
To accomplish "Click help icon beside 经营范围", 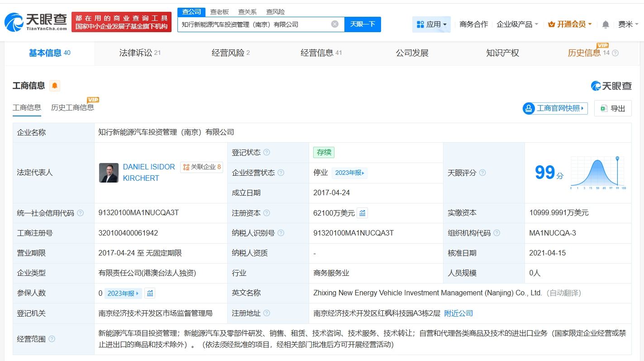I will (52, 339).
